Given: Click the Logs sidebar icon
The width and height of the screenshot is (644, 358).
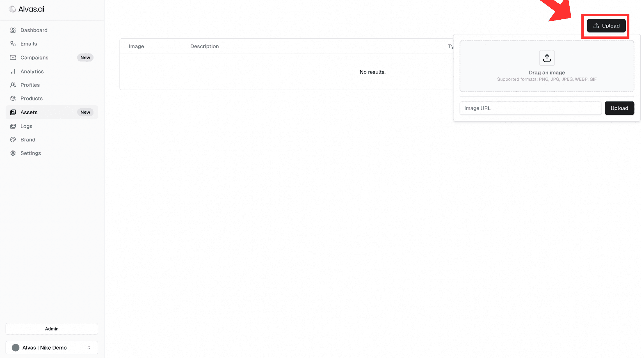Looking at the screenshot, I should point(13,126).
